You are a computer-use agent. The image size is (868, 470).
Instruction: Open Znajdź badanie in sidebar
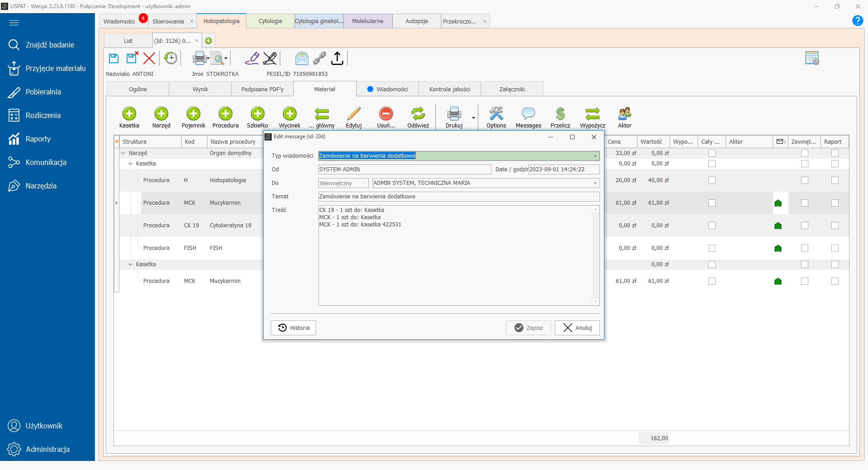point(50,45)
